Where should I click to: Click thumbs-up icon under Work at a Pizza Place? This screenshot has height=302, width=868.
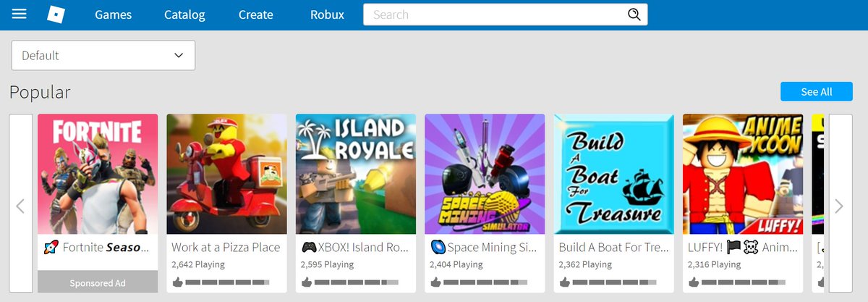click(x=177, y=281)
